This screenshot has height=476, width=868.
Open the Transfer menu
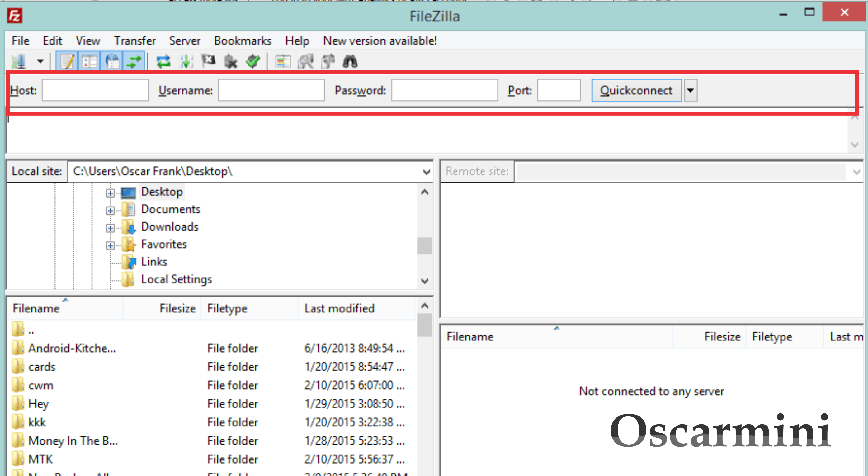click(x=134, y=41)
